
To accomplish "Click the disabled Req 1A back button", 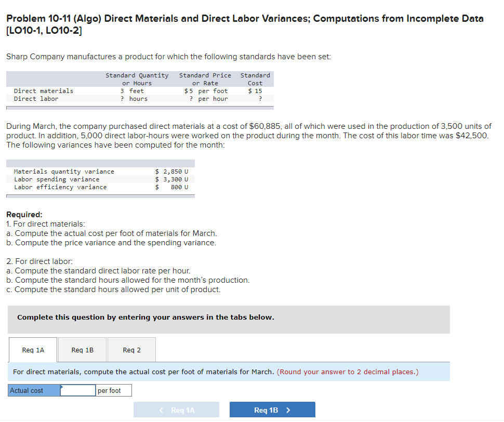I will click(x=176, y=410).
